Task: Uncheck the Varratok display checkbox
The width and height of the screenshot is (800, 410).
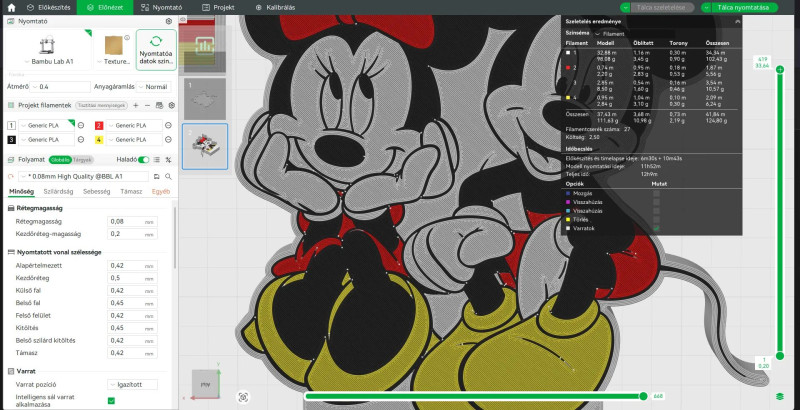Action: point(656,228)
